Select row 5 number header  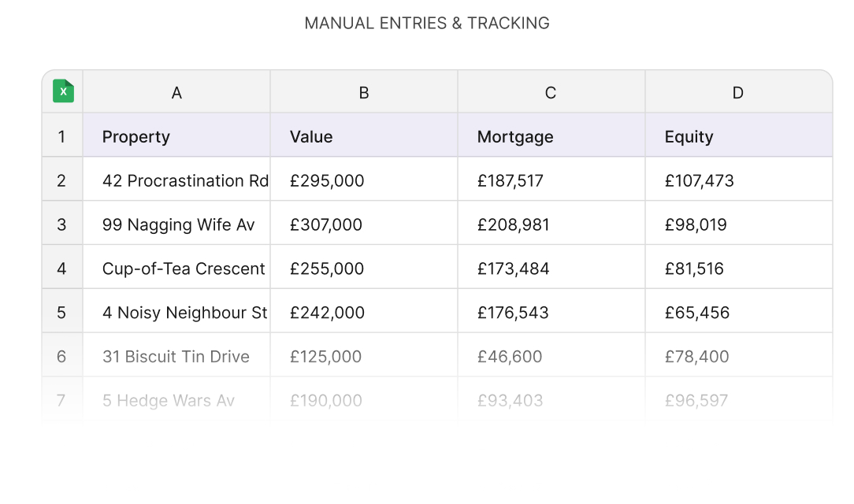61,313
